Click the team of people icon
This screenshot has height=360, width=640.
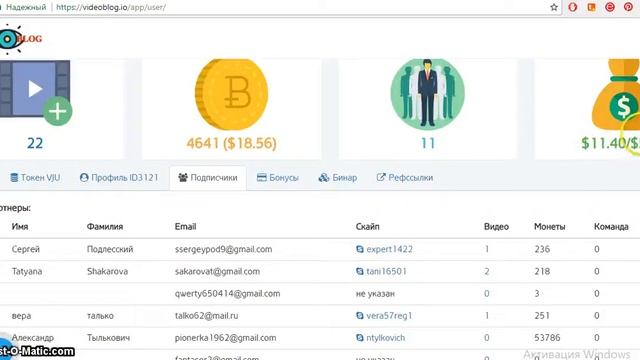[427, 94]
